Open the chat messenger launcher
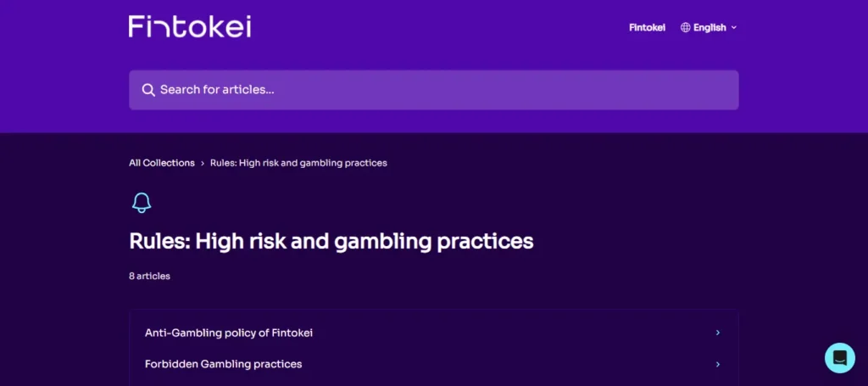The height and width of the screenshot is (386, 868). coord(840,358)
